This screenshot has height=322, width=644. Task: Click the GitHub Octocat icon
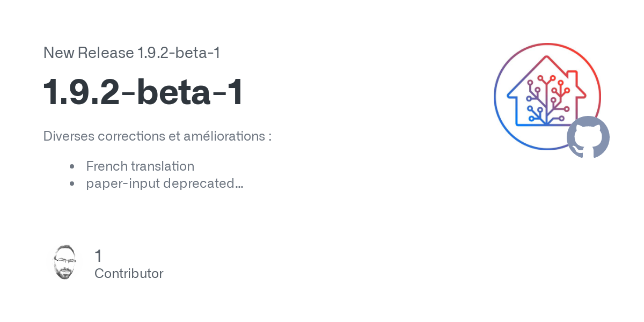588,137
